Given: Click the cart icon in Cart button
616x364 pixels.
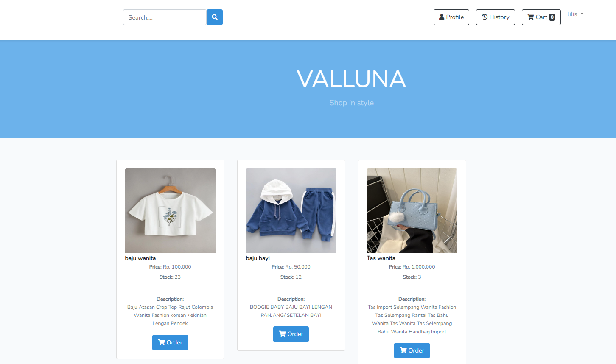Looking at the screenshot, I should click(x=530, y=17).
